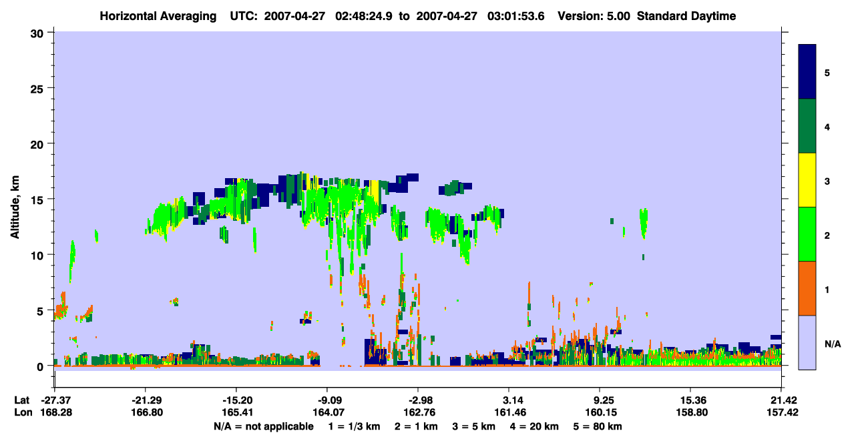
Task: Click longitude value 161.46
Action: pos(509,412)
